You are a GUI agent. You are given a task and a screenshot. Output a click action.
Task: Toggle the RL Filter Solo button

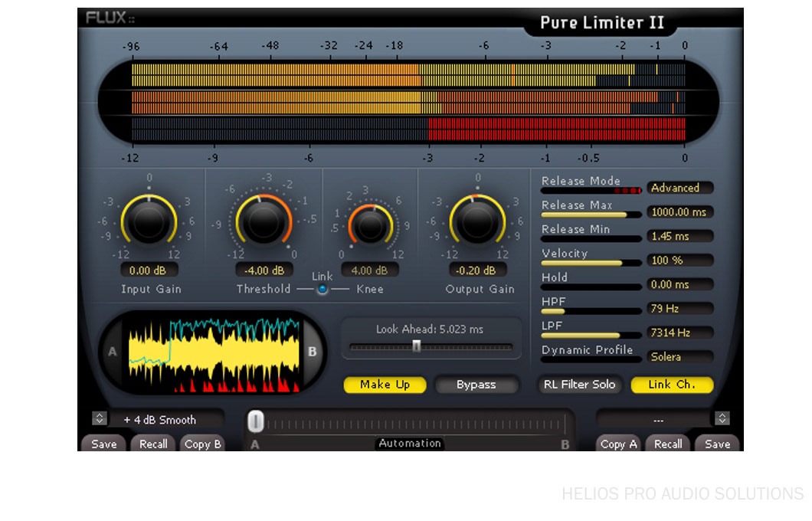pyautogui.click(x=579, y=385)
